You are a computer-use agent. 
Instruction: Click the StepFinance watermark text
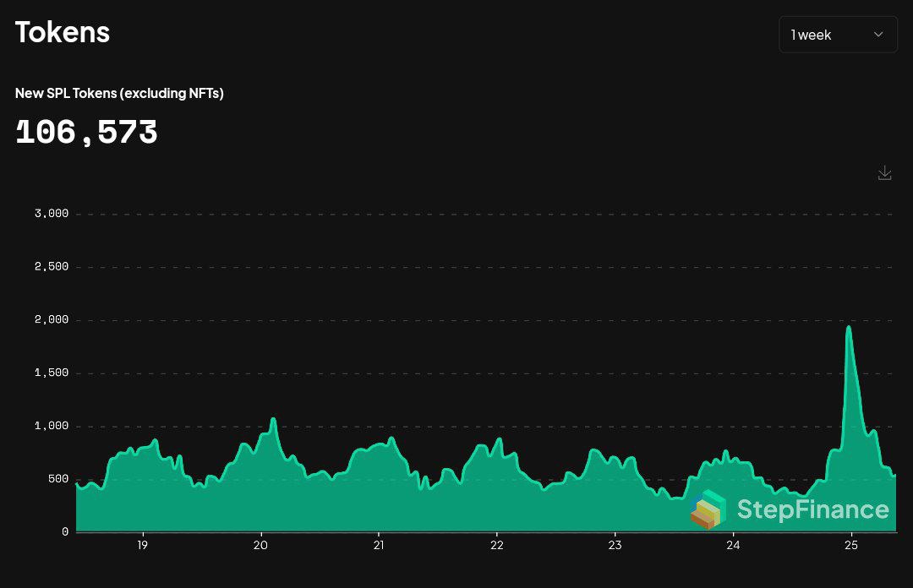coord(813,509)
